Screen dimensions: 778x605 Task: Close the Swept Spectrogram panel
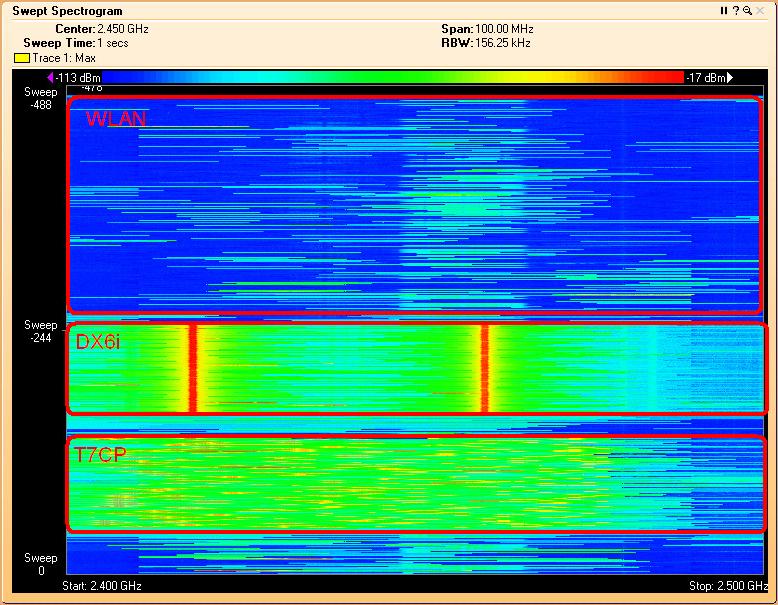point(761,10)
